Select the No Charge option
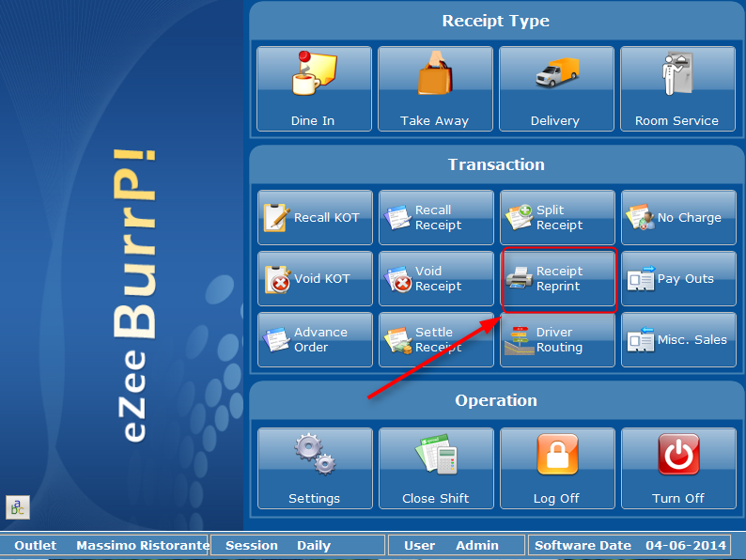 tap(679, 217)
